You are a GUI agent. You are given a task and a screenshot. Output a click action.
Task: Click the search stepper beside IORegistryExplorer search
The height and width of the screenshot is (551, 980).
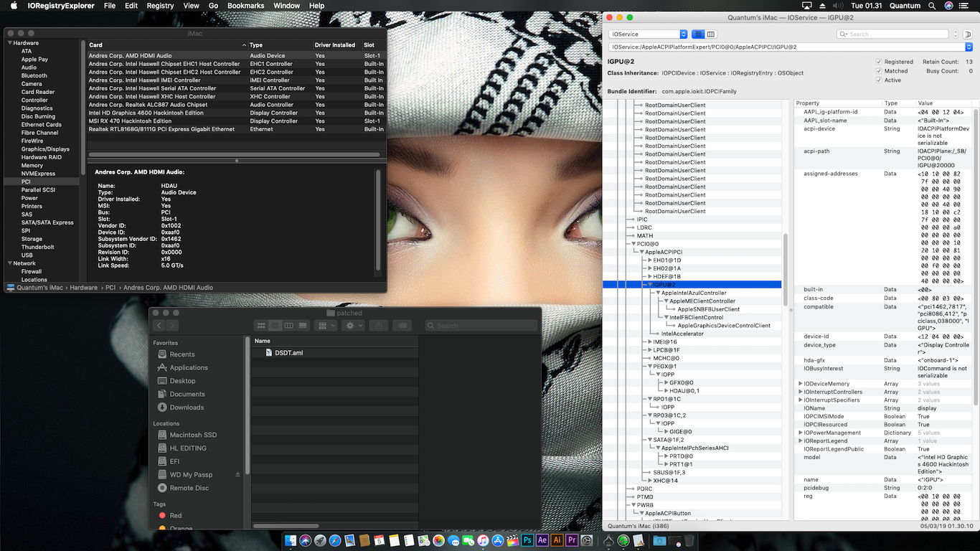(956, 34)
